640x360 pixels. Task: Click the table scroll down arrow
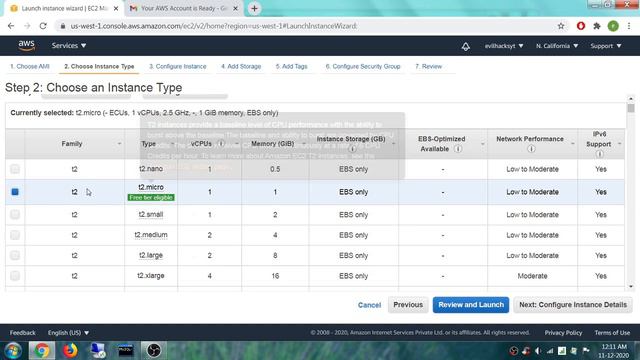click(x=631, y=287)
